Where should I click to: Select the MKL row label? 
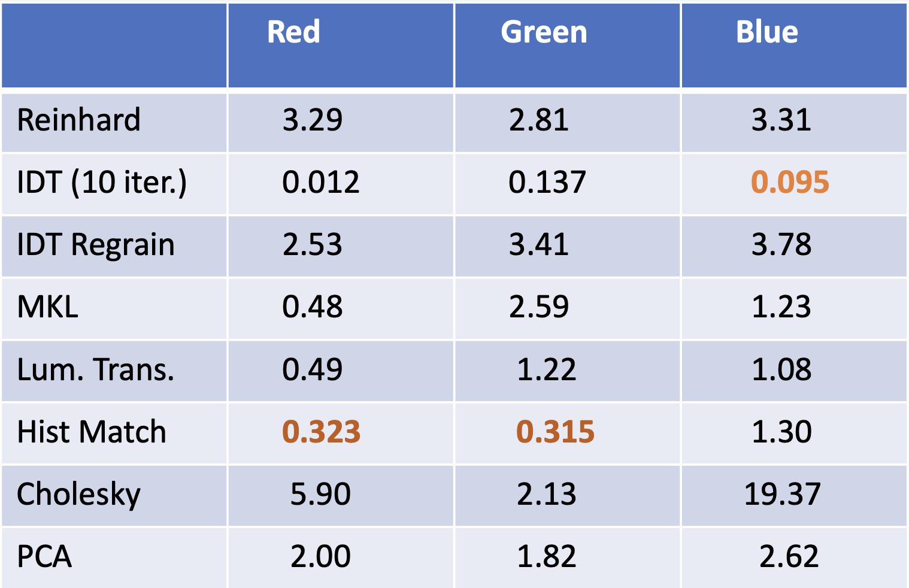point(48,307)
